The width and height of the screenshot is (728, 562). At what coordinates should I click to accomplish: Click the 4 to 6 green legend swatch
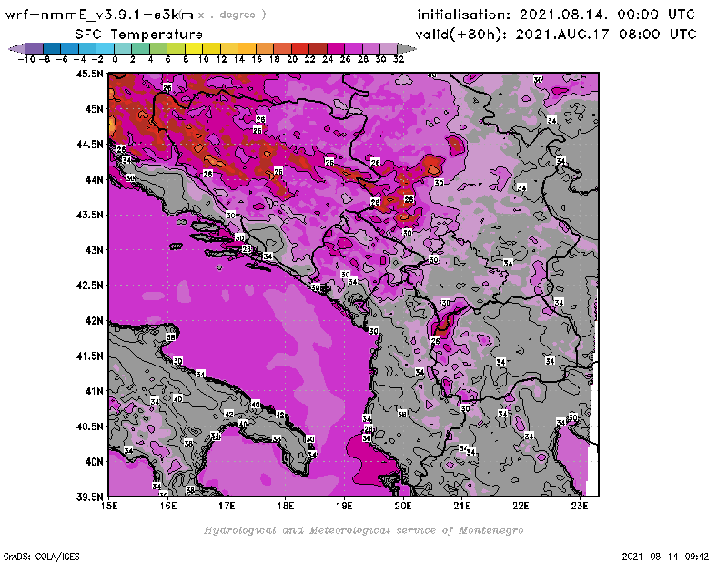[x=158, y=48]
